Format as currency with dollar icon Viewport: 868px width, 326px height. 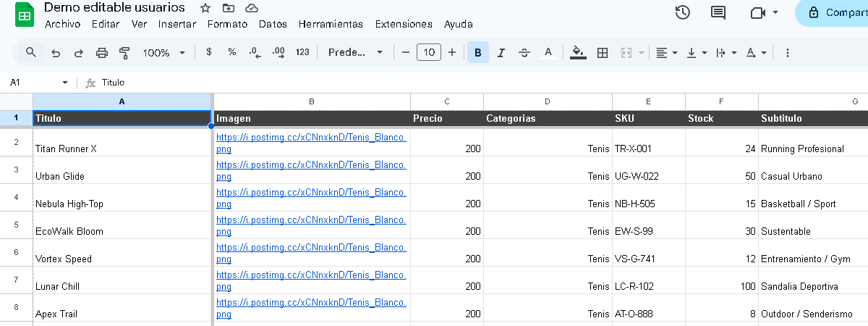tap(209, 52)
